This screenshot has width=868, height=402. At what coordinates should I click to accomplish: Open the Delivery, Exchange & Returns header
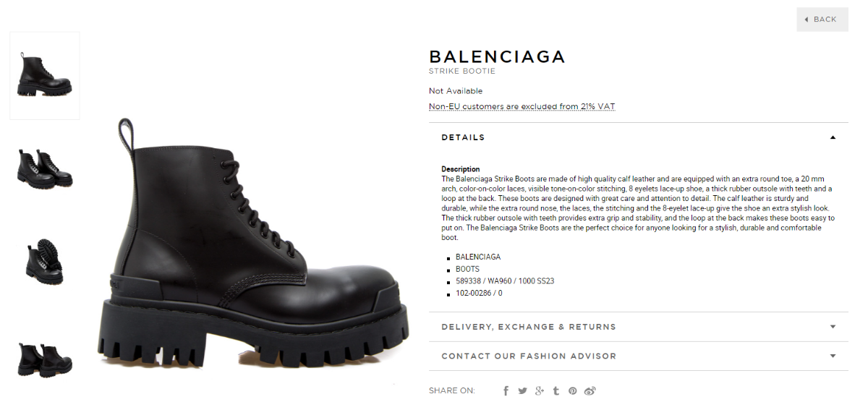coord(639,327)
